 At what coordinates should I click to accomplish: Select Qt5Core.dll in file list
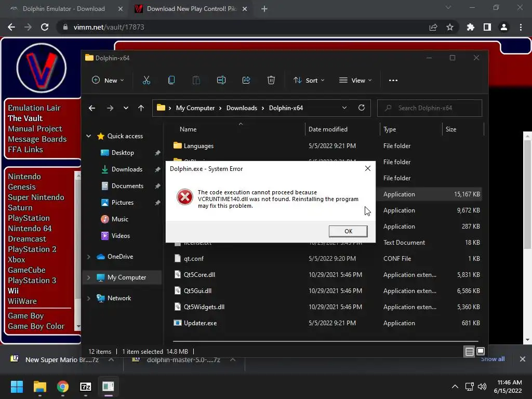pyautogui.click(x=199, y=275)
